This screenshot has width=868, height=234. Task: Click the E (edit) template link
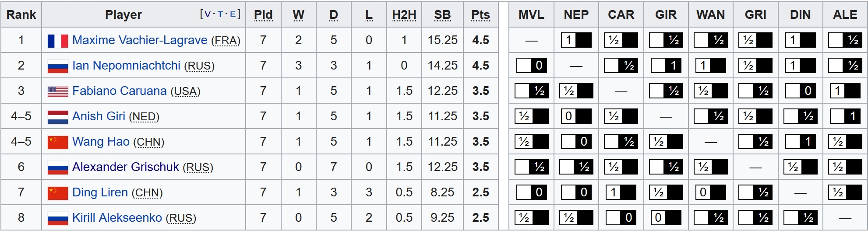(x=233, y=14)
